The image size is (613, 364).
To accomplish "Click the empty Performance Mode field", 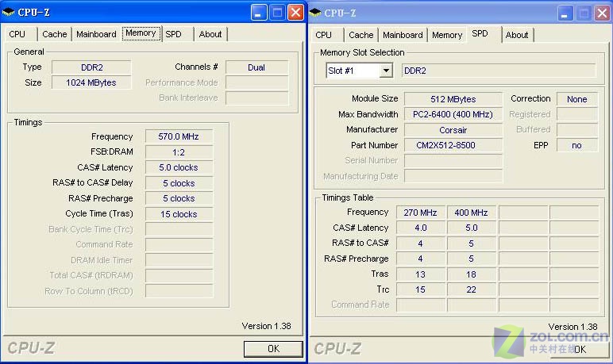I will 256,82.
